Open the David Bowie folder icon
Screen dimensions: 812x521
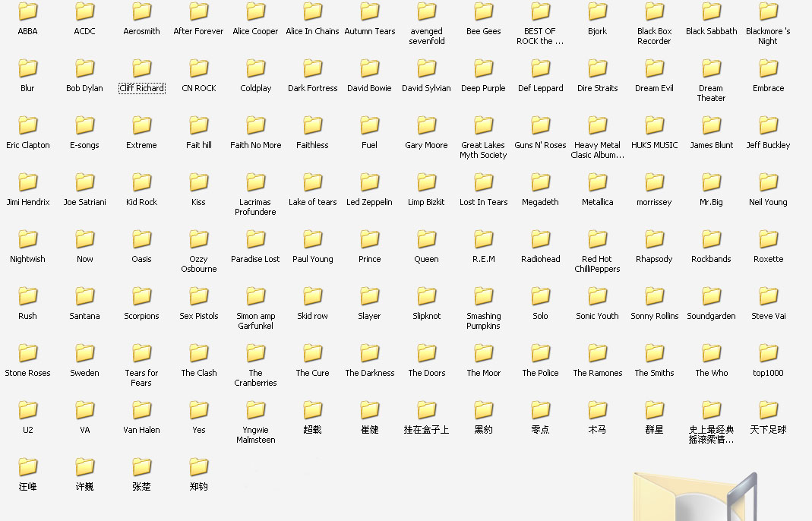tap(370, 68)
